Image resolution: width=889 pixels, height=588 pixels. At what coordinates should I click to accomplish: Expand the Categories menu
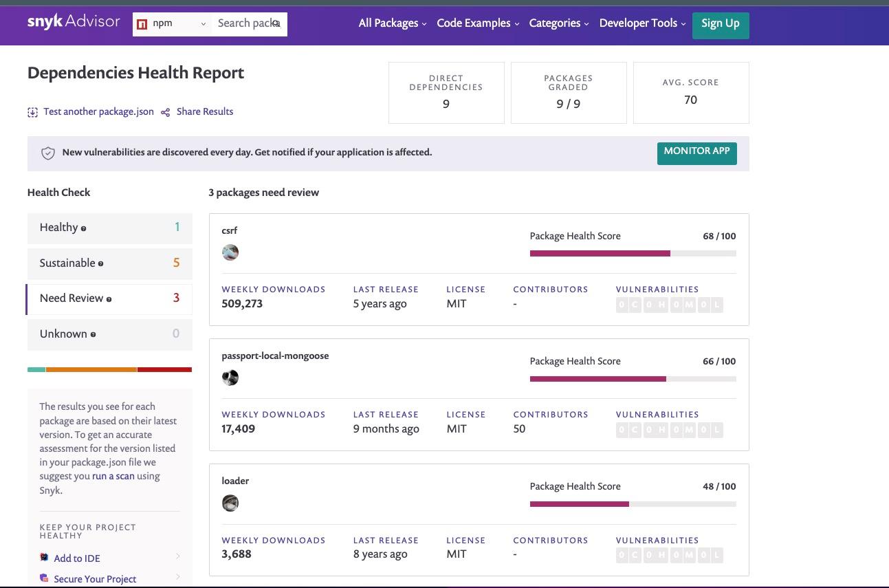559,23
